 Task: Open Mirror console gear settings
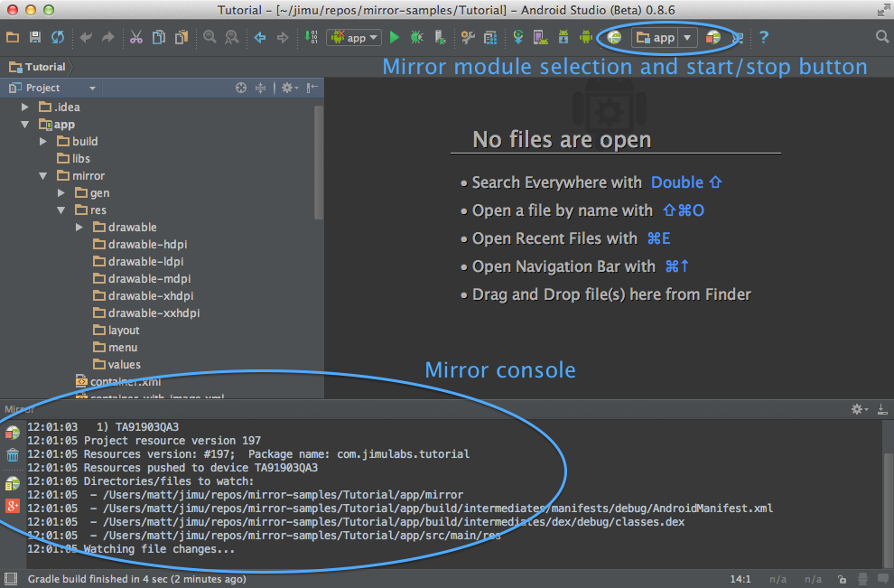tap(859, 409)
